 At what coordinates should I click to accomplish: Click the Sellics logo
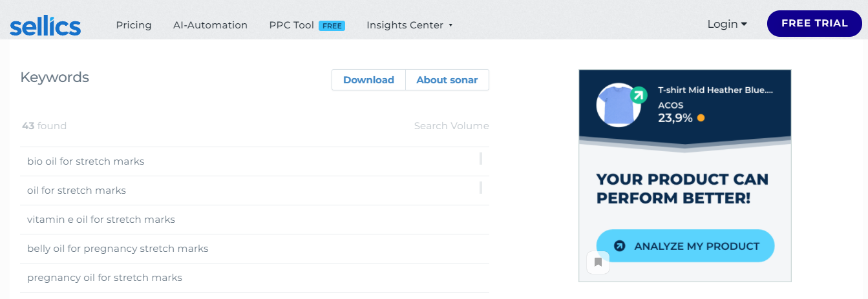pos(45,26)
